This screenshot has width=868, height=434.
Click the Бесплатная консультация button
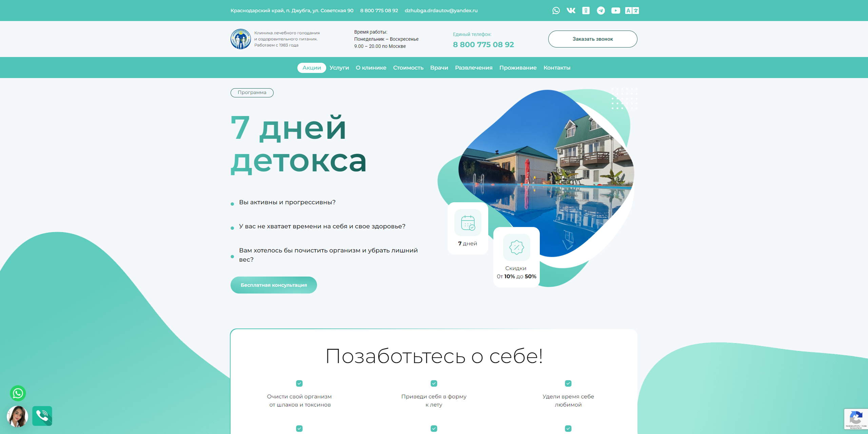tap(274, 285)
